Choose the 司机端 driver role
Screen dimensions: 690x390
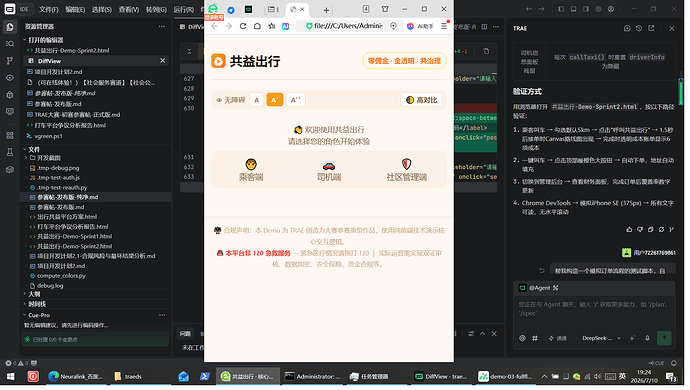[x=329, y=171]
